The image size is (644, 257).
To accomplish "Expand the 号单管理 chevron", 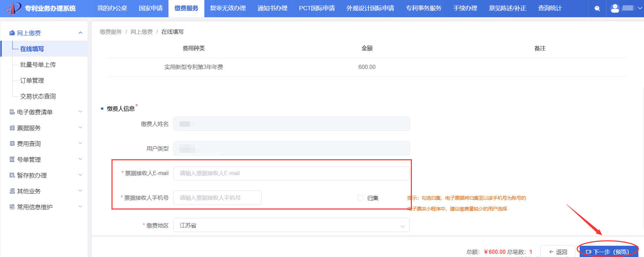I will pos(80,159).
